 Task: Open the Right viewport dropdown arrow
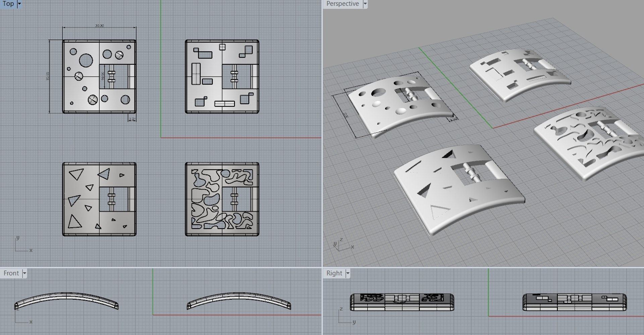[348, 273]
